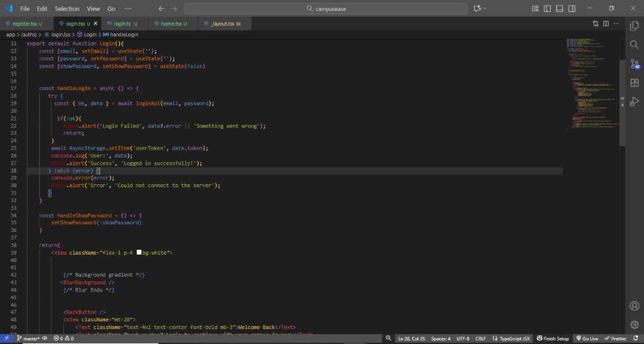Open the Edit menu
644x344 pixels.
point(42,8)
